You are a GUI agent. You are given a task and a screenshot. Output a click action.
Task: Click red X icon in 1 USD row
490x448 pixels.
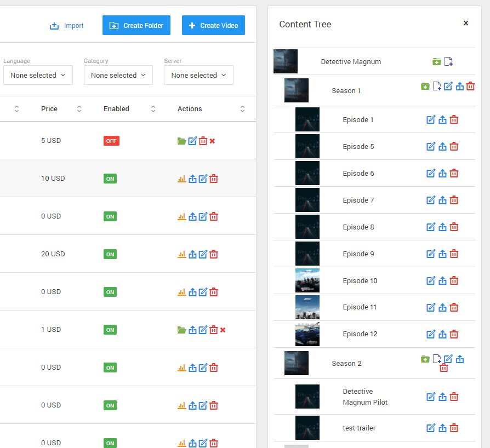click(x=223, y=330)
